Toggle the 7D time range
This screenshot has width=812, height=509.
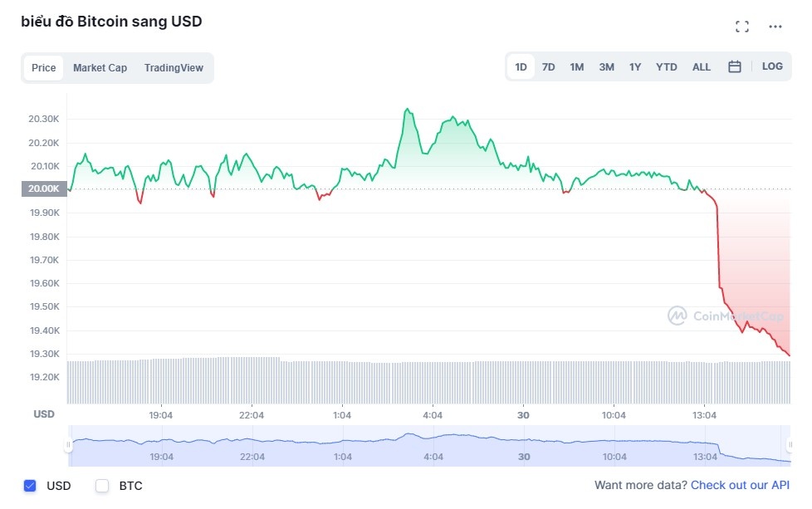click(548, 66)
